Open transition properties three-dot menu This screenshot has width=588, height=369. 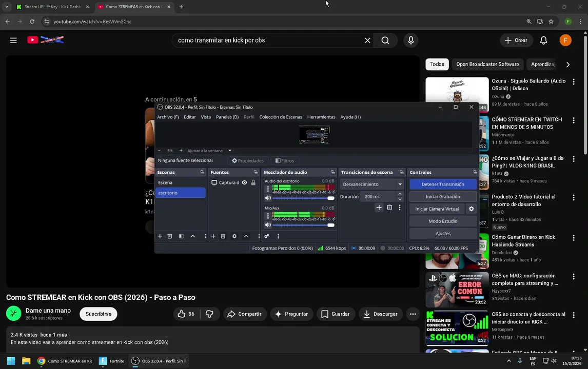click(399, 208)
